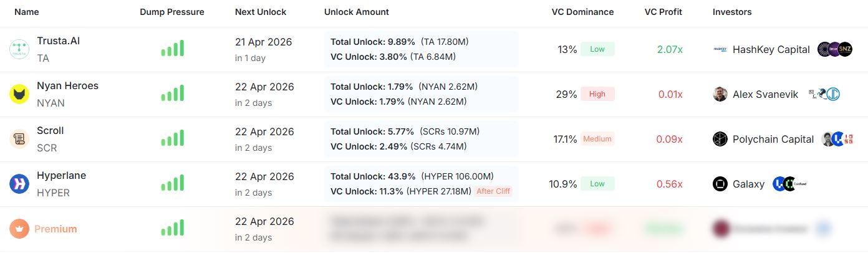Click the Scroll token logo
This screenshot has width=868, height=253.
coord(19,139)
